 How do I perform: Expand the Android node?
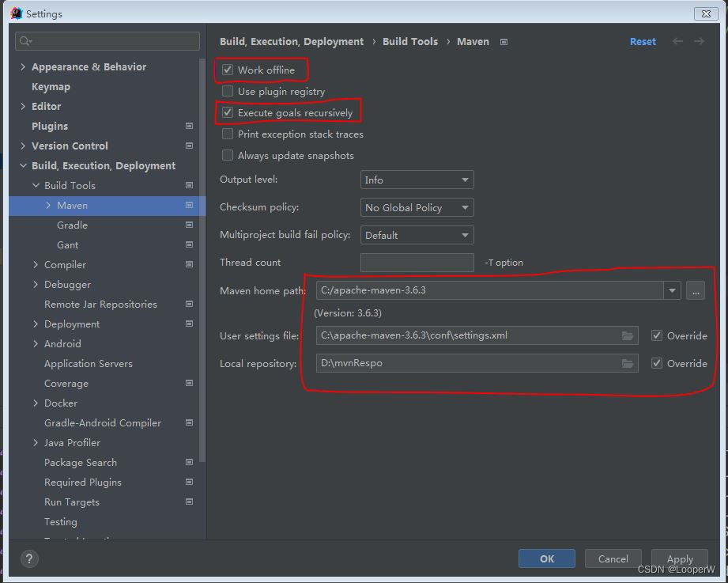coord(36,344)
